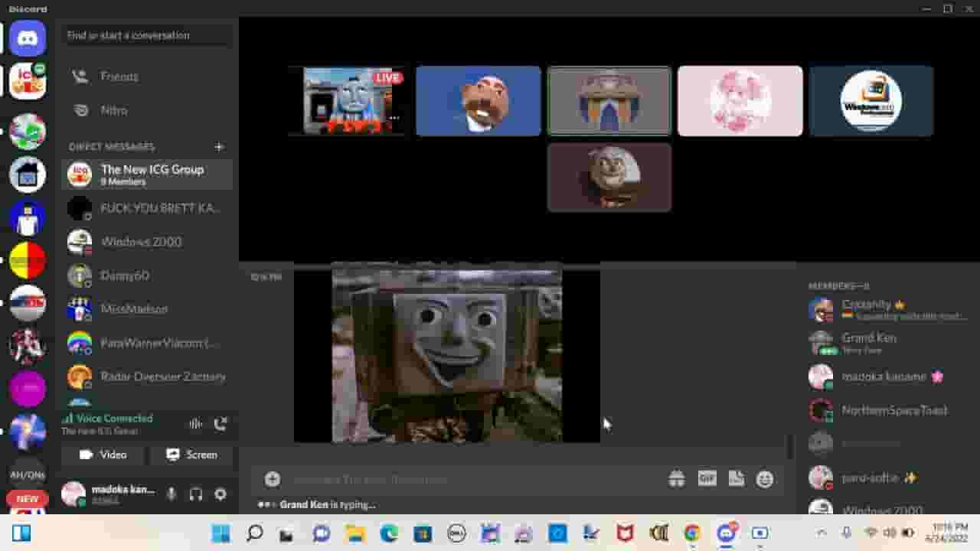
Task: Open the ParaWarnerViacom direct message
Action: (146, 343)
